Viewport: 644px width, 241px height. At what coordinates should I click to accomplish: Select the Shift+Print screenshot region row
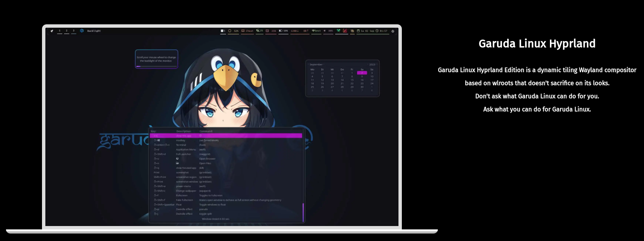coord(226,177)
